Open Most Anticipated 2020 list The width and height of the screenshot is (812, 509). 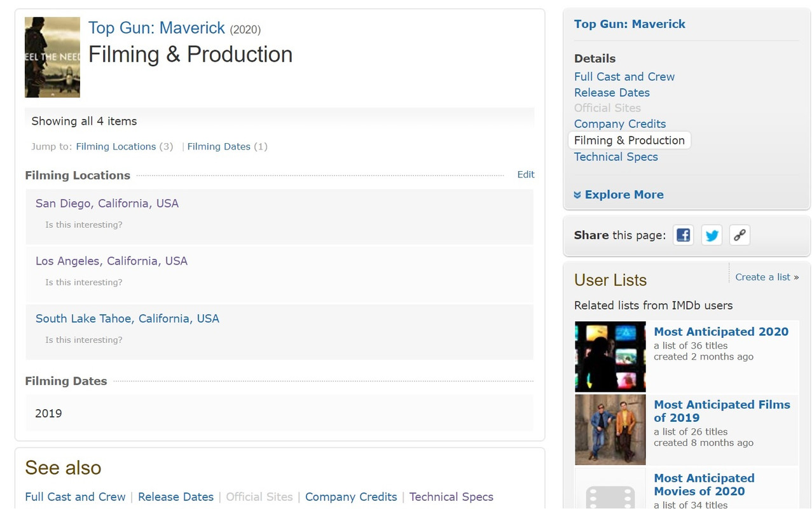(x=721, y=331)
